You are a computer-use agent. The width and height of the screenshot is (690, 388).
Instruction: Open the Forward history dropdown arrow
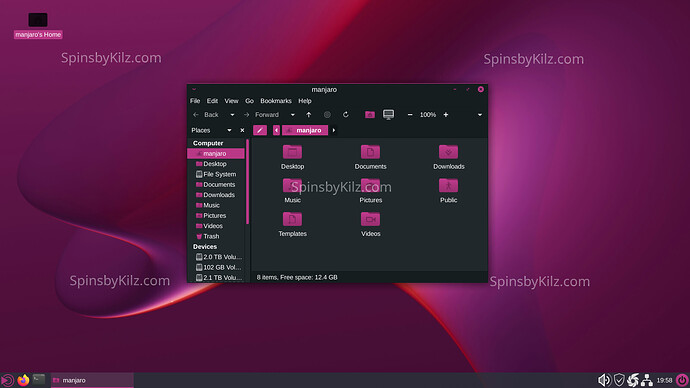pos(293,115)
